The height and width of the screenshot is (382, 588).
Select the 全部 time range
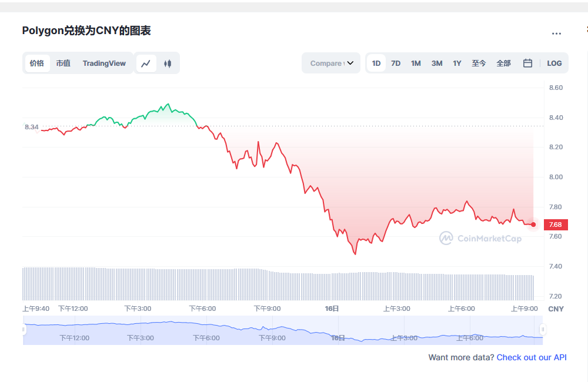[x=503, y=63]
